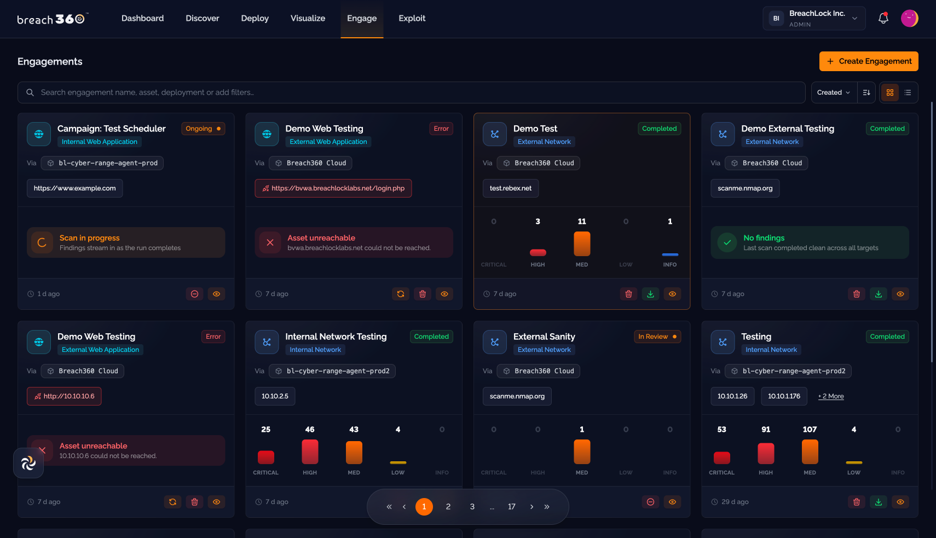Screen dimensions: 936x538
Task: View the External Sanity engagement via eye icon
Action: (x=673, y=502)
